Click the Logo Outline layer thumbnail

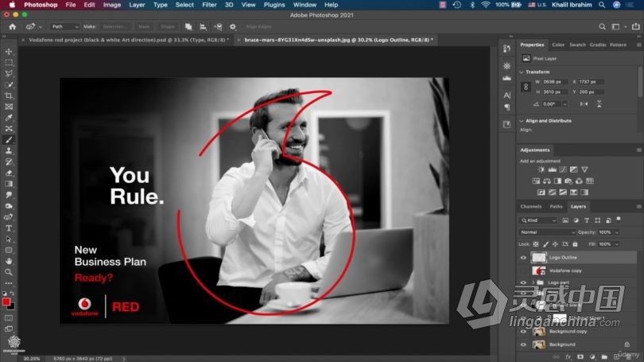pos(538,258)
